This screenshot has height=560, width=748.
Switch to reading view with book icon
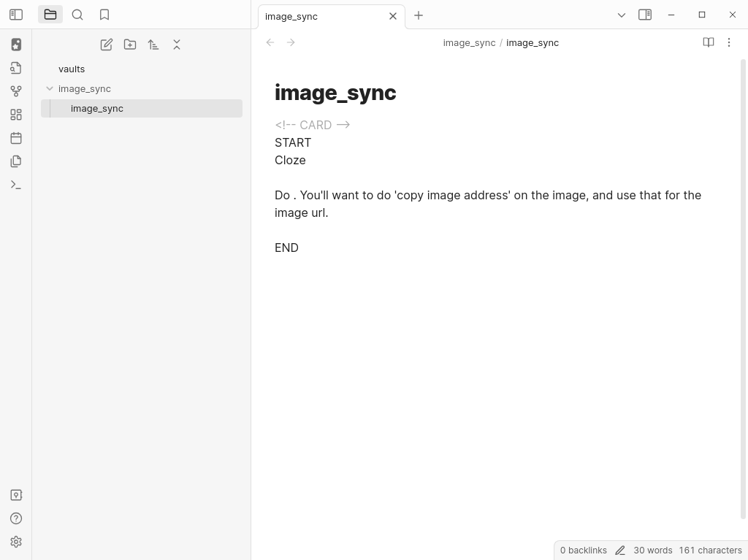tap(708, 42)
